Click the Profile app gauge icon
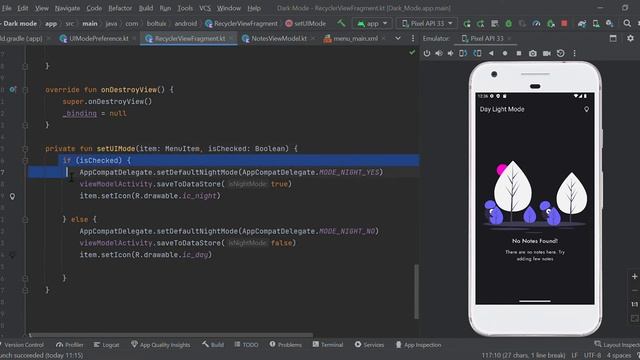This screenshot has height=360, width=640. coord(536,24)
